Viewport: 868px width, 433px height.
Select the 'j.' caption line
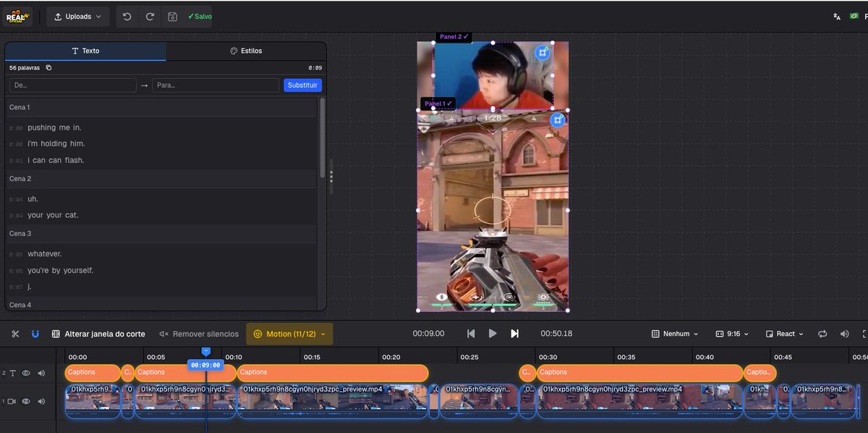[30, 286]
